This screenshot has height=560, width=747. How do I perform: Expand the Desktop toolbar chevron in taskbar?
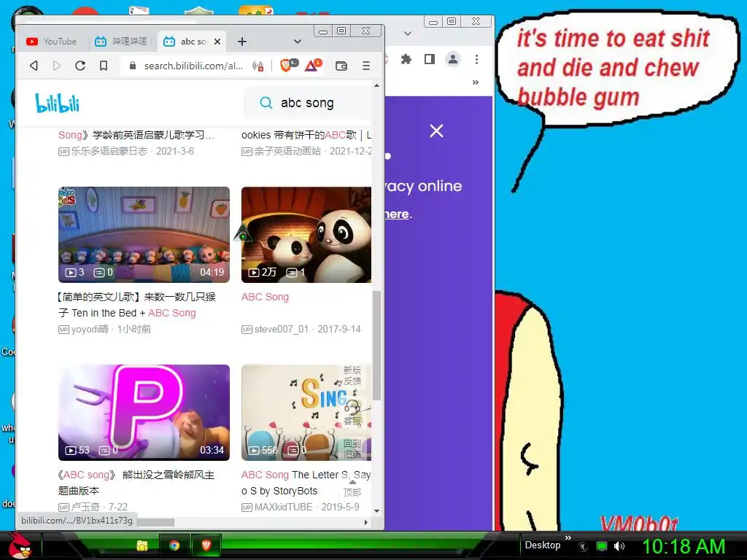568,537
